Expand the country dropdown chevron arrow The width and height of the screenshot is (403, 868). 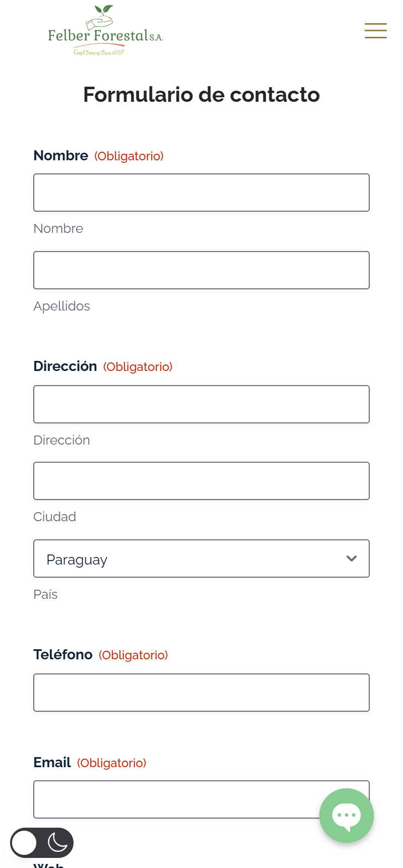pyautogui.click(x=352, y=559)
